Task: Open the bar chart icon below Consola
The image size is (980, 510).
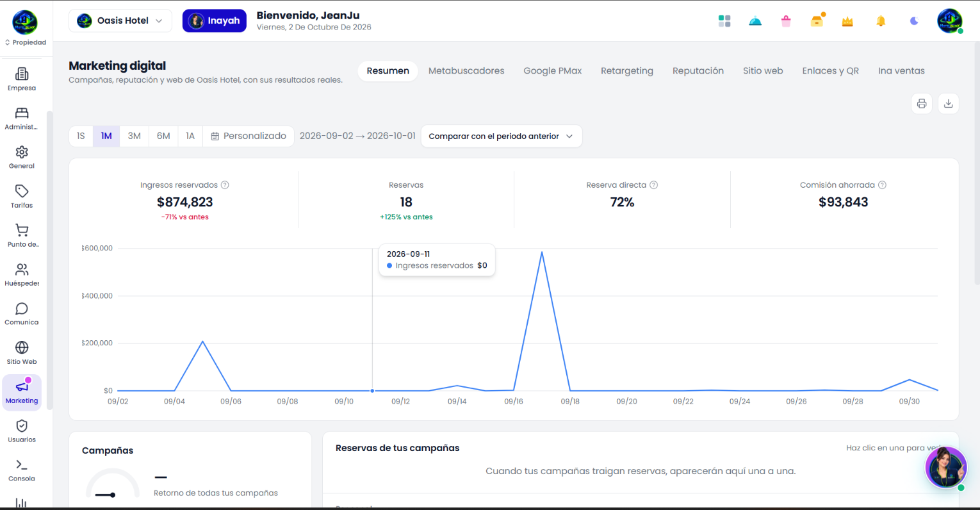Action: point(22,503)
